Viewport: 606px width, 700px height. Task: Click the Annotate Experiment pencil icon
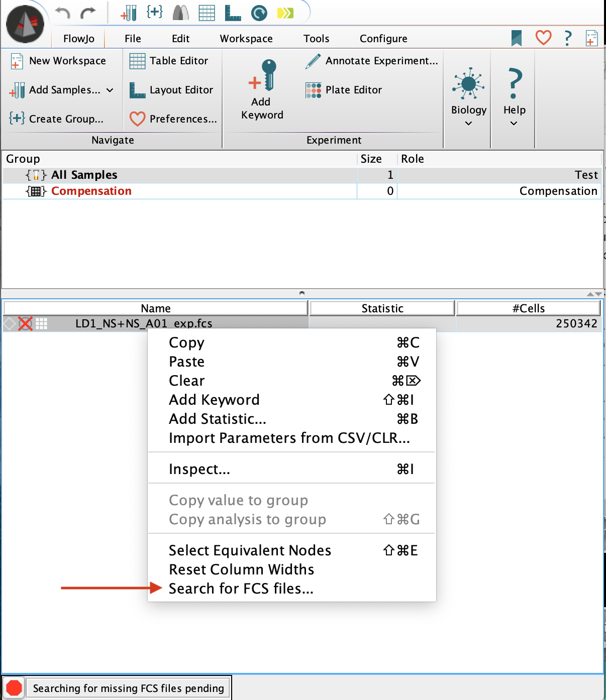coord(313,61)
